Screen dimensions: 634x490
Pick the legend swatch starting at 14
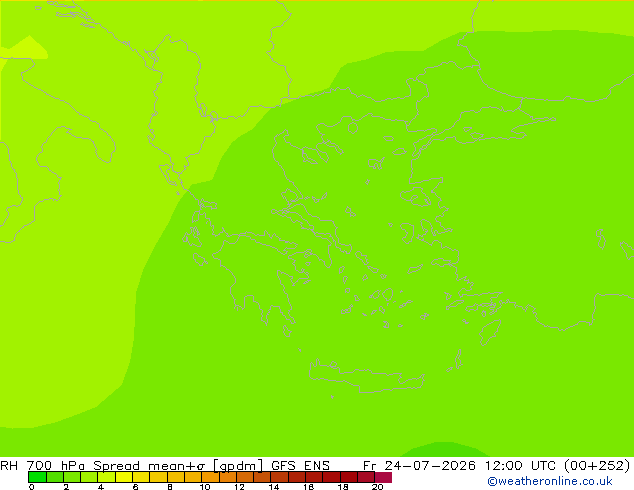pos(279,477)
